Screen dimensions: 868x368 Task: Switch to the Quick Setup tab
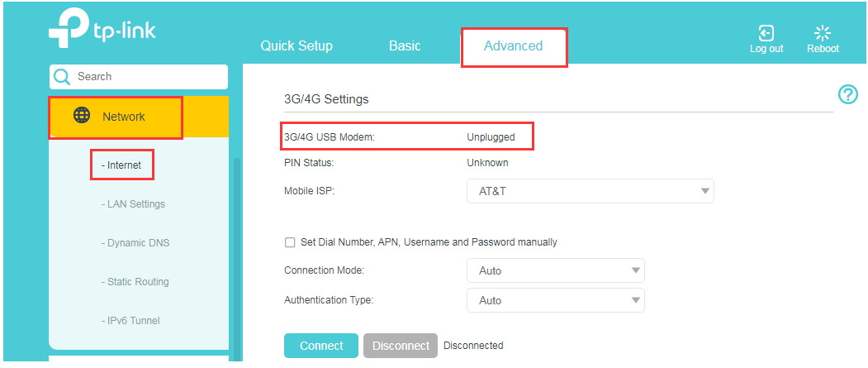[x=296, y=46]
